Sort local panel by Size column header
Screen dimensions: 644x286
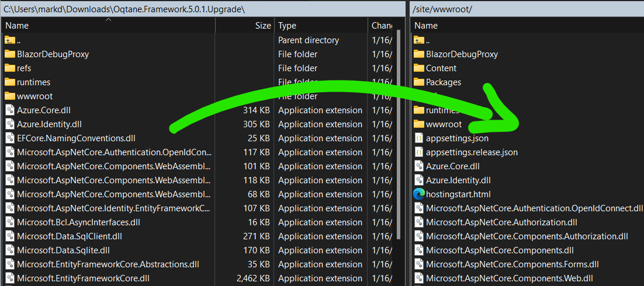coord(245,26)
